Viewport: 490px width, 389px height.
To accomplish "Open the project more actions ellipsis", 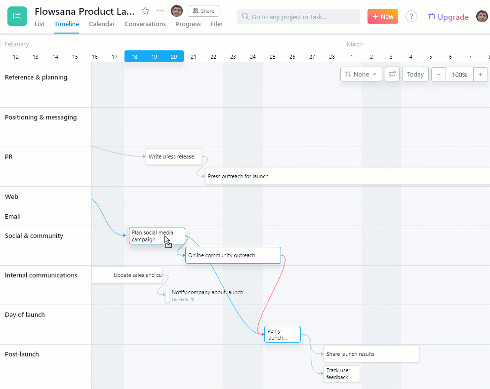I will (x=160, y=11).
